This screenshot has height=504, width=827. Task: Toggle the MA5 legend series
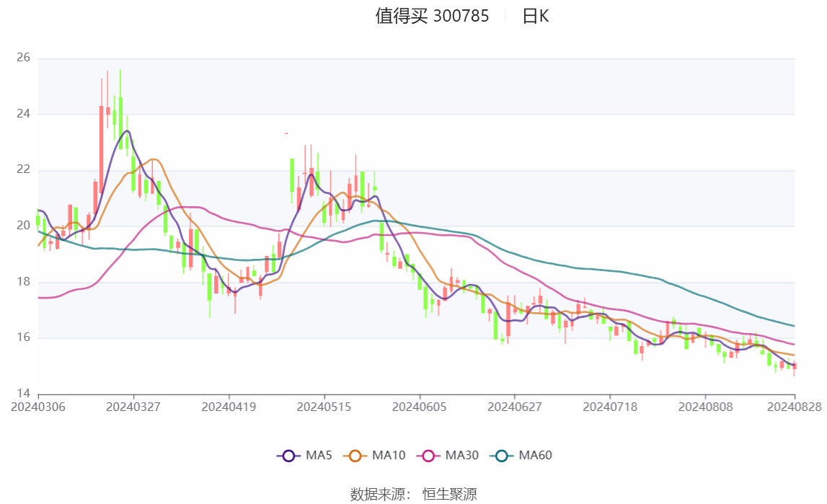point(304,456)
